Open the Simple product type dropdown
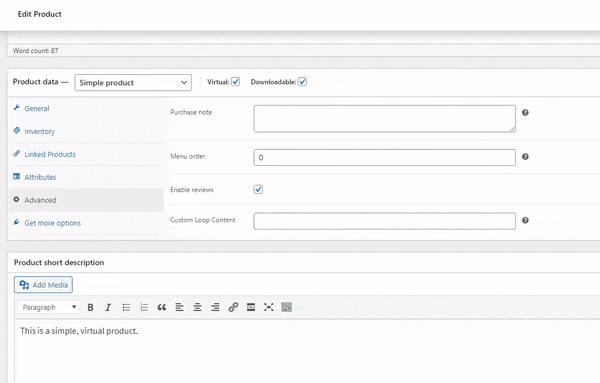600x383 pixels. pos(133,83)
